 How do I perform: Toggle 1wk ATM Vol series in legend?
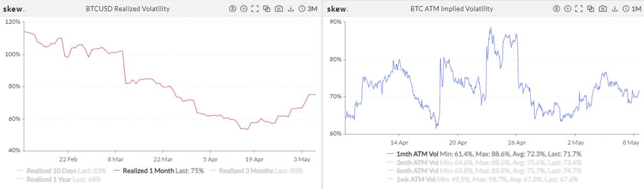pyautogui.click(x=482, y=180)
